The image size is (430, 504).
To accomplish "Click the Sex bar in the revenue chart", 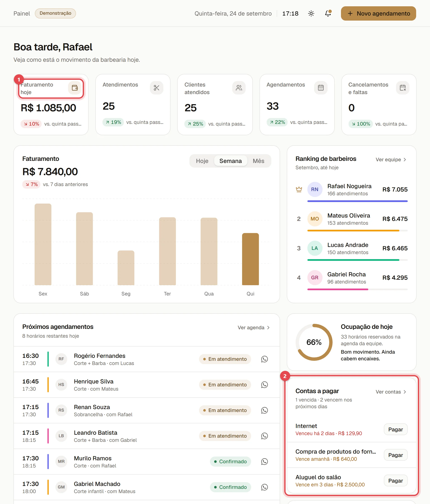I will (43, 244).
